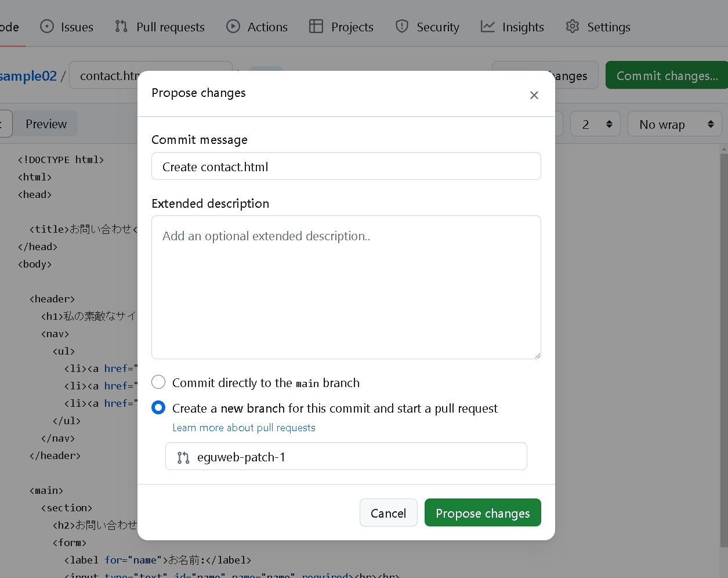Switch to the Preview tab

(x=45, y=124)
